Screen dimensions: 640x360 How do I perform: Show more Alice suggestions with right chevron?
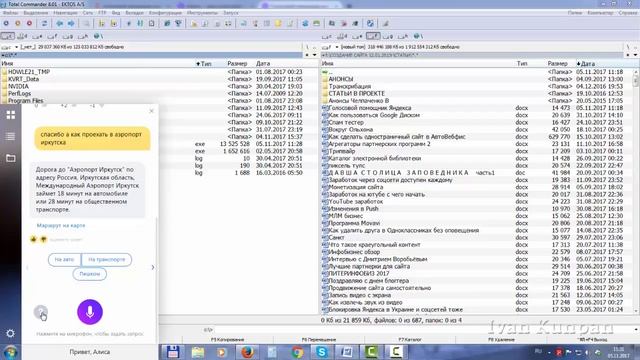153,267
